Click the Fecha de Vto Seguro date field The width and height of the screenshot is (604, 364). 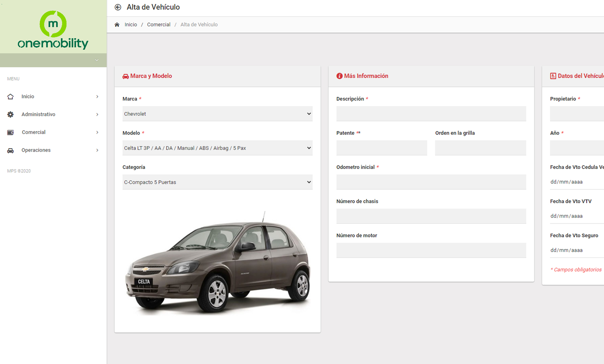coord(577,250)
